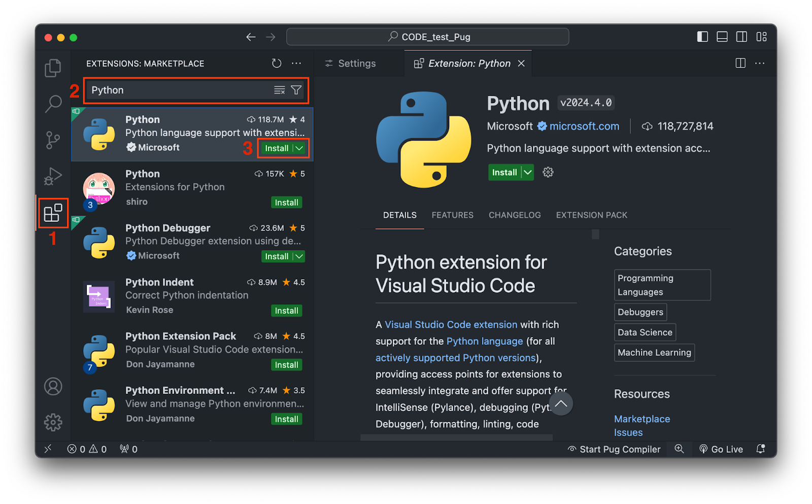Toggle the Primary Side Bar
812x504 pixels.
pos(702,37)
